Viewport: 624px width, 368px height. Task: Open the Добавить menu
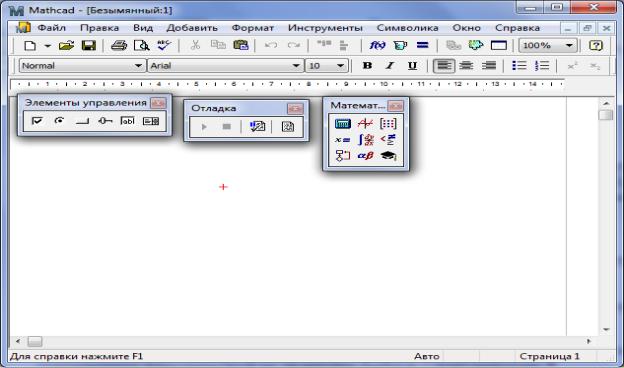[192, 28]
